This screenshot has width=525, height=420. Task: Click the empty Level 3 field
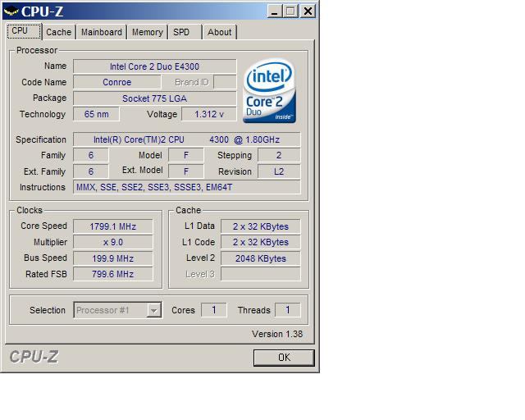click(261, 274)
